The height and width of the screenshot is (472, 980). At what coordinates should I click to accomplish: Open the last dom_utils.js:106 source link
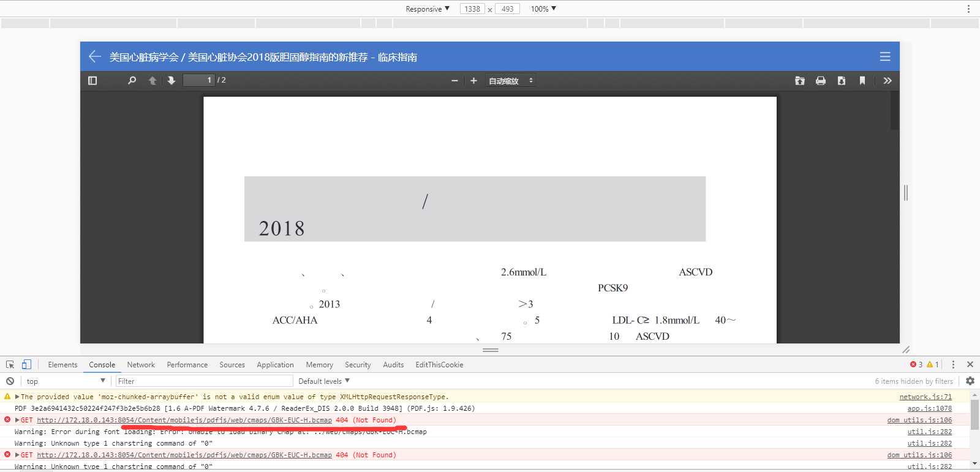(919, 455)
